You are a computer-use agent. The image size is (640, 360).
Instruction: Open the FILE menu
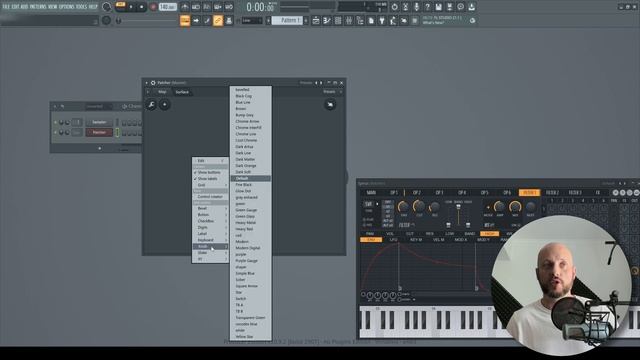click(x=6, y=7)
